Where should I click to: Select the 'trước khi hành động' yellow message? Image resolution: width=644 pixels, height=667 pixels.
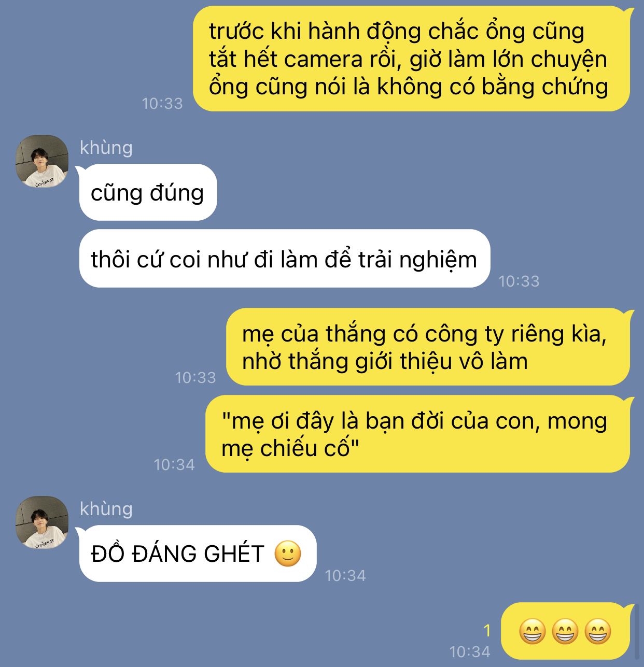tap(412, 59)
